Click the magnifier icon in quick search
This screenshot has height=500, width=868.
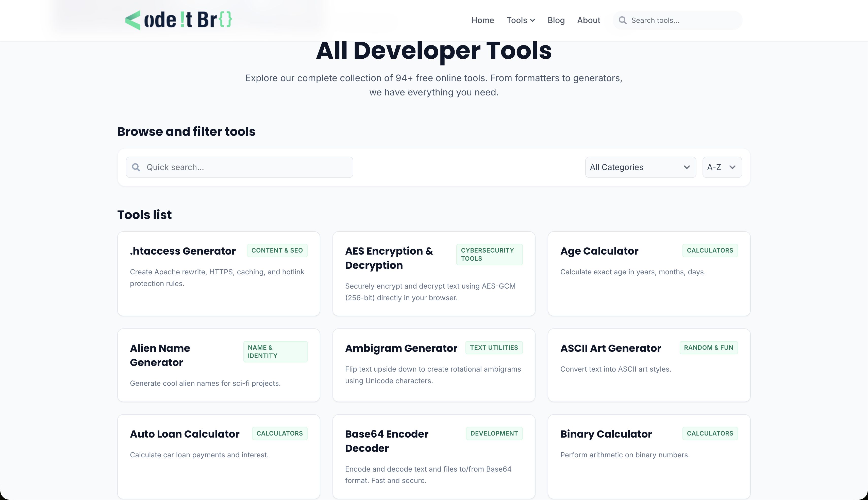click(x=136, y=167)
